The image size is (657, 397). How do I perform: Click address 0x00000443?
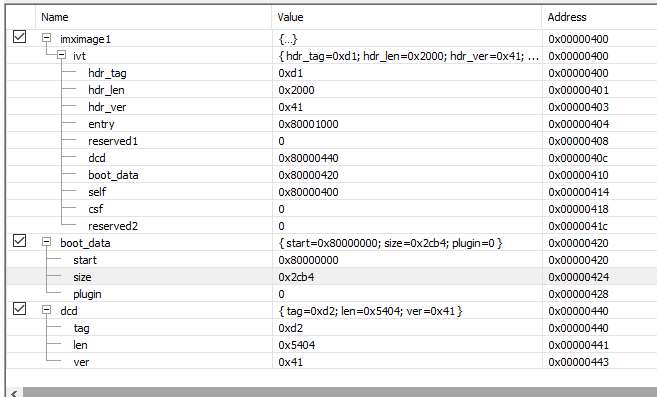coord(578,362)
